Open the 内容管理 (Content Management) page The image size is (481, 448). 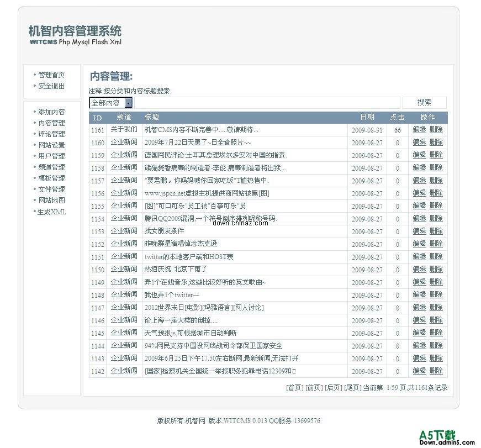[52, 123]
